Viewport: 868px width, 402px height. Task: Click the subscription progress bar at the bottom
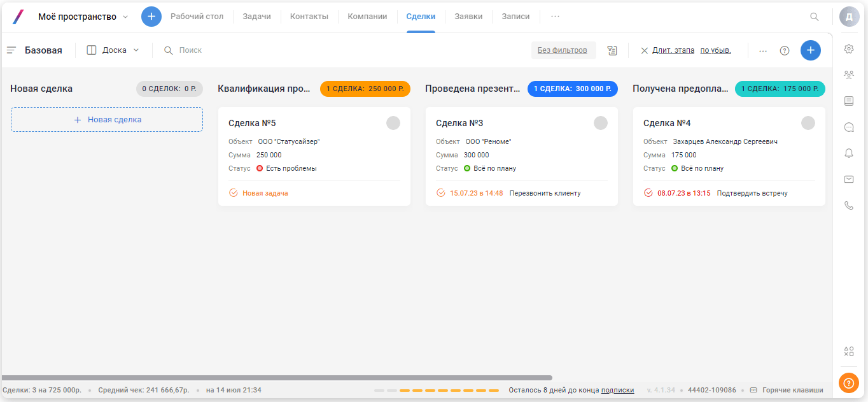click(x=439, y=389)
